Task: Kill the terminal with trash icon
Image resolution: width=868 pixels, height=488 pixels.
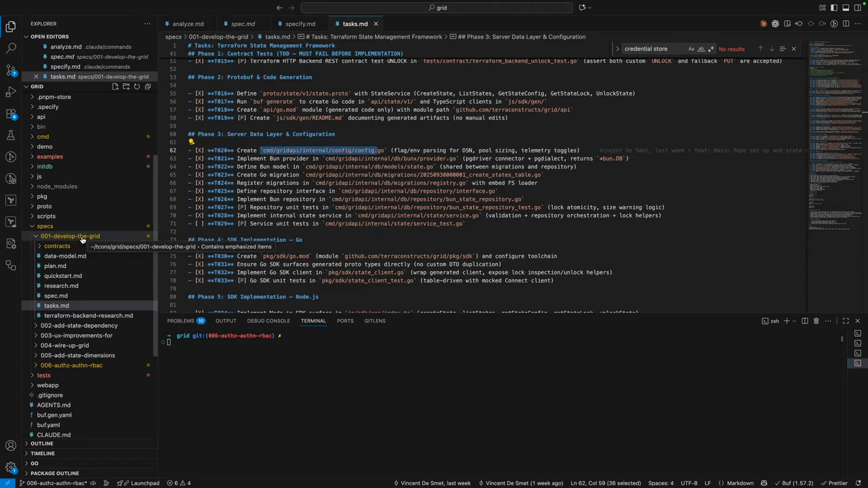Action: (x=816, y=321)
